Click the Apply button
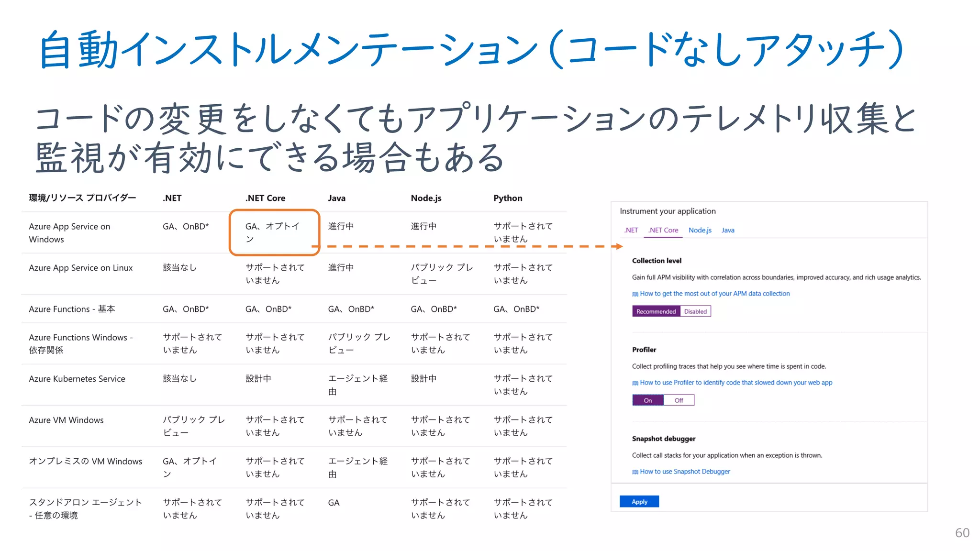This screenshot has width=980, height=551. coord(639,501)
